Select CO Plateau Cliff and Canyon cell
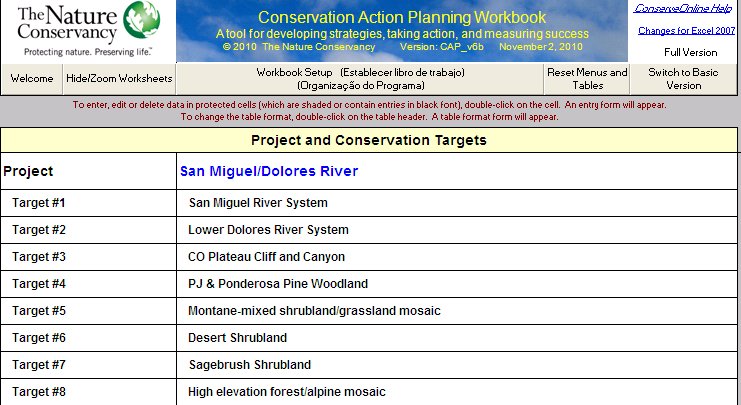This screenshot has height=405, width=741. click(457, 257)
